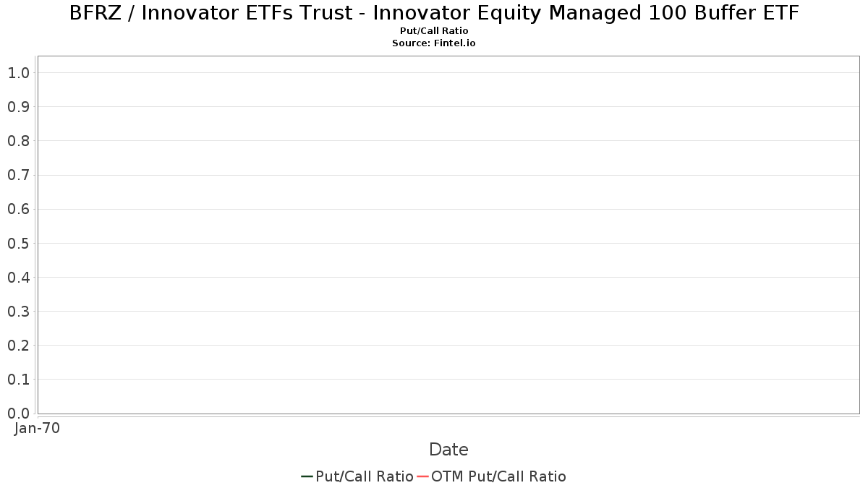This screenshot has width=868, height=488.
Task: Click the 0.3 y-axis label
Action: coord(18,312)
